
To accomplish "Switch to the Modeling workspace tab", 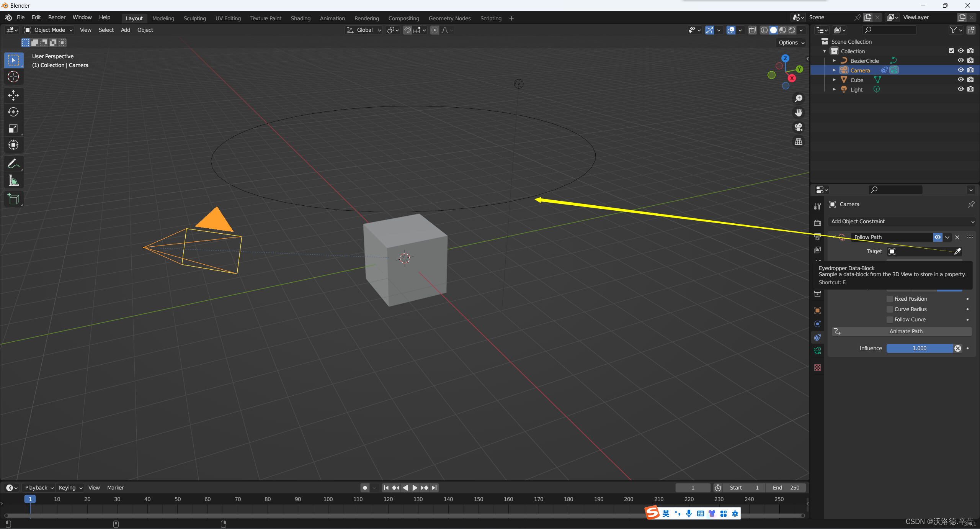I will (163, 18).
